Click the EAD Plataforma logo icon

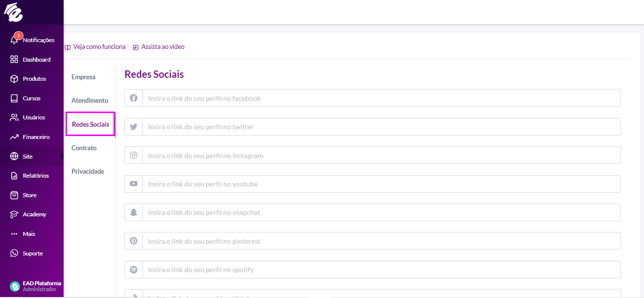(x=14, y=12)
